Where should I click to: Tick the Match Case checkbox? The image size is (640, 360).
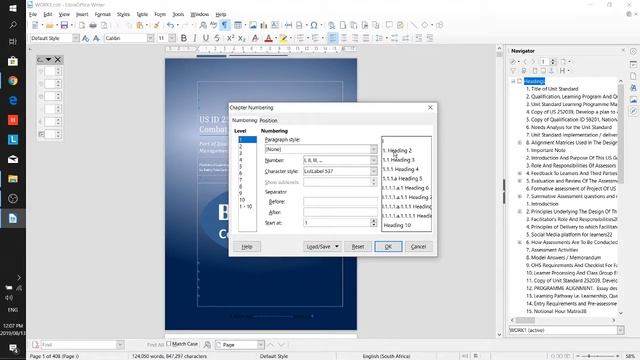(169, 344)
